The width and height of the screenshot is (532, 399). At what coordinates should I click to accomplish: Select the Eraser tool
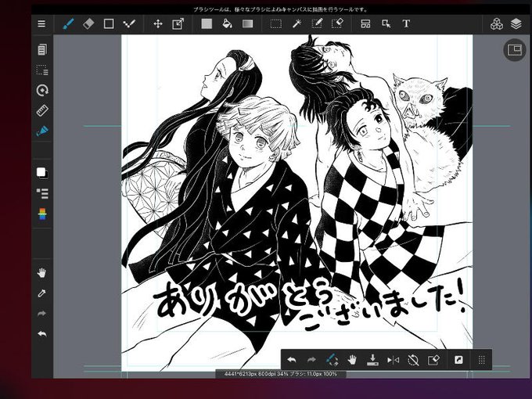coord(88,23)
